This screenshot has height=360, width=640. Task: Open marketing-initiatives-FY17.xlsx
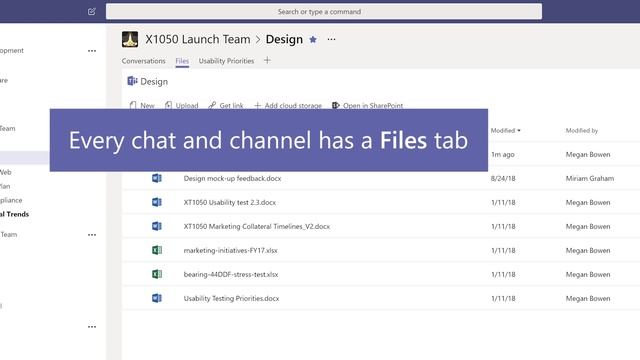click(231, 251)
